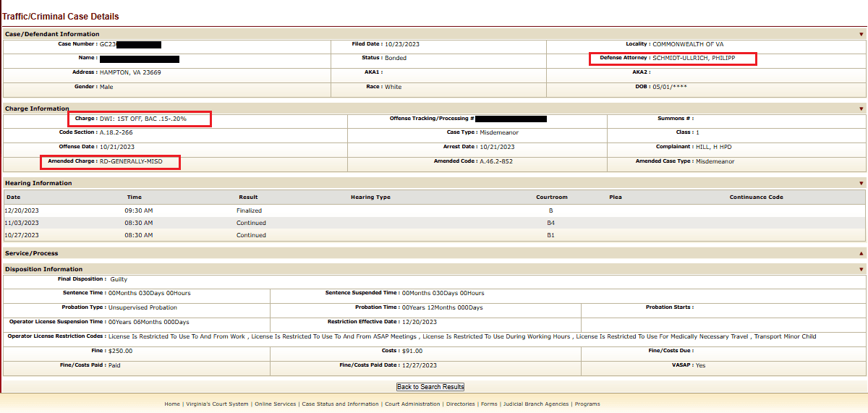Click the Back to Search Results button
Viewport: 868px width, 413px height.
430,387
